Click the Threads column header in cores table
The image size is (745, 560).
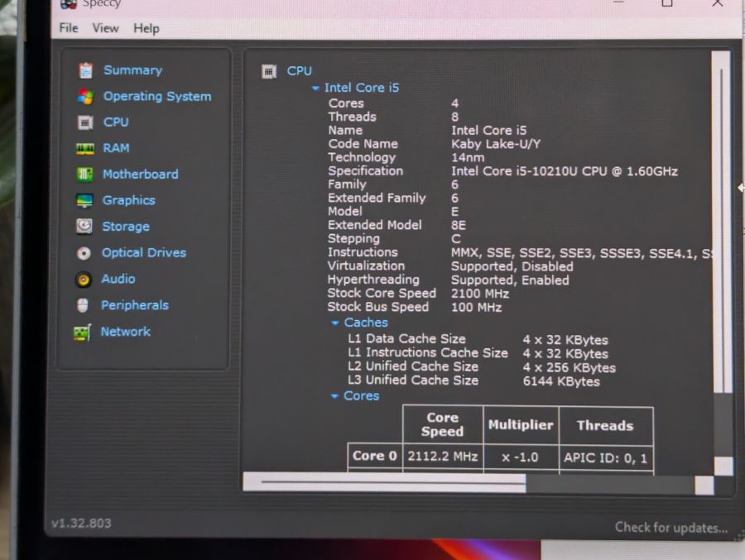coord(605,425)
